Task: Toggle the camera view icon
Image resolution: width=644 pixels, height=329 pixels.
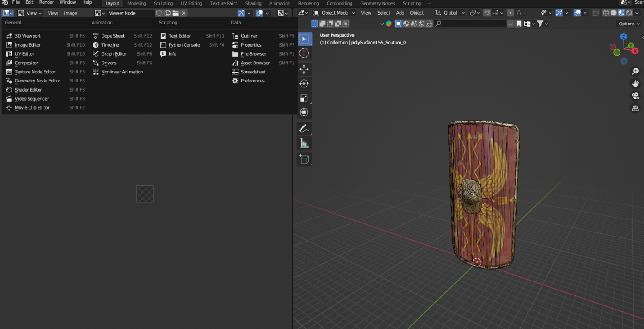Action: pyautogui.click(x=635, y=96)
